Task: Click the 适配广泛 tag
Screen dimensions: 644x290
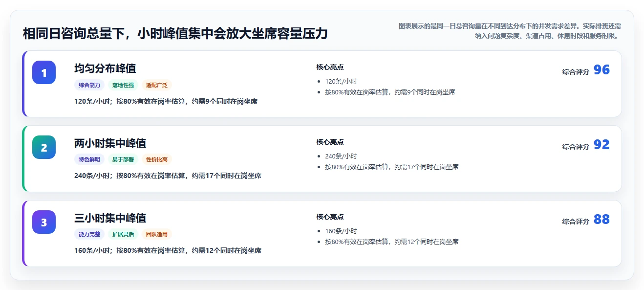Action: [x=157, y=85]
